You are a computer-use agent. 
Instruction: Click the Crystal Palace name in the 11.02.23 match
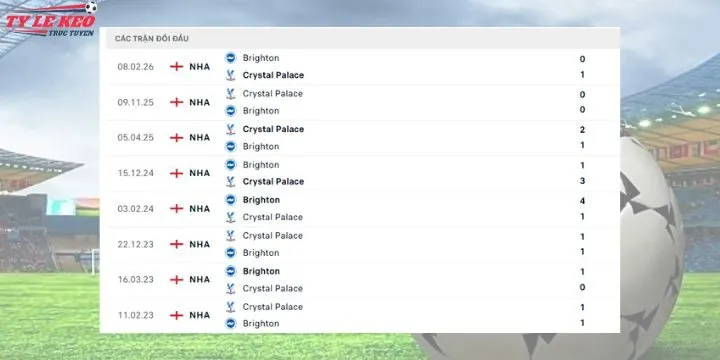click(x=273, y=307)
